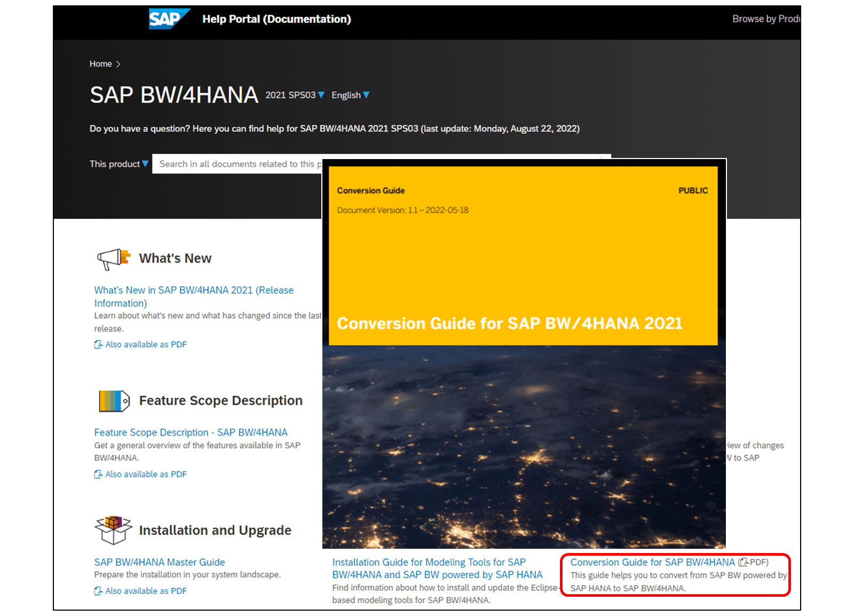
Task: Click the Feature Scope Description tag icon
Action: [114, 401]
